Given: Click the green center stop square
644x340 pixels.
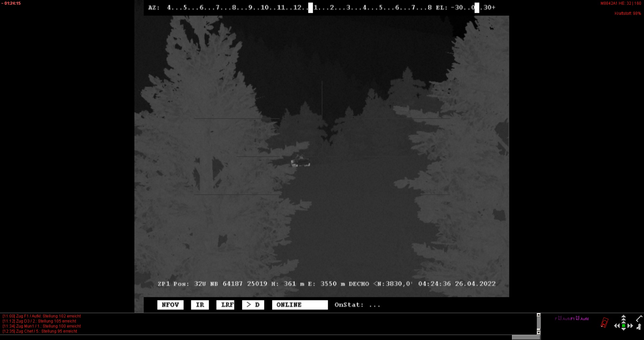Looking at the screenshot, I should coord(624,326).
